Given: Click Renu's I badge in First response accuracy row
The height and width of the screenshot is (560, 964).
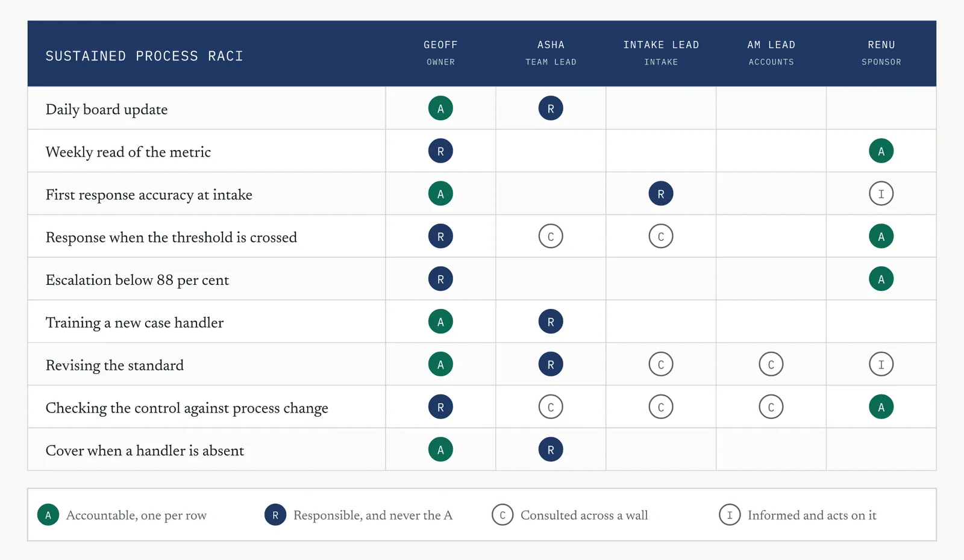Looking at the screenshot, I should click(881, 194).
